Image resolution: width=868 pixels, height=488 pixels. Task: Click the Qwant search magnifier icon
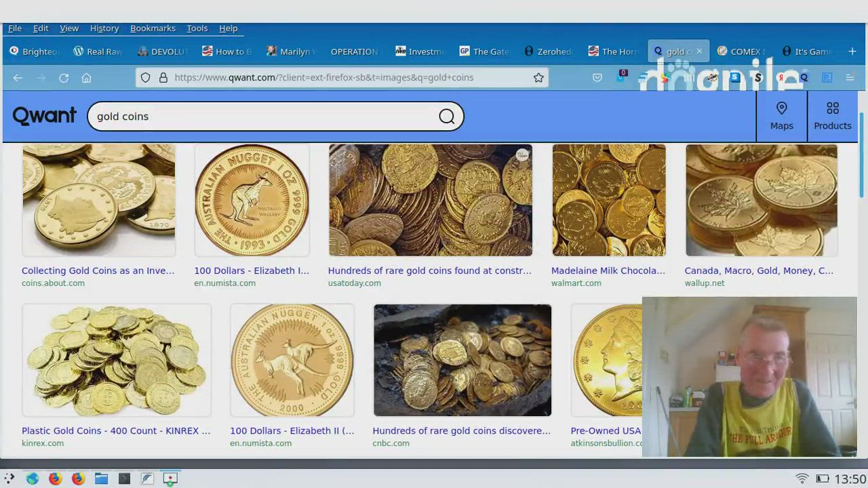(446, 117)
